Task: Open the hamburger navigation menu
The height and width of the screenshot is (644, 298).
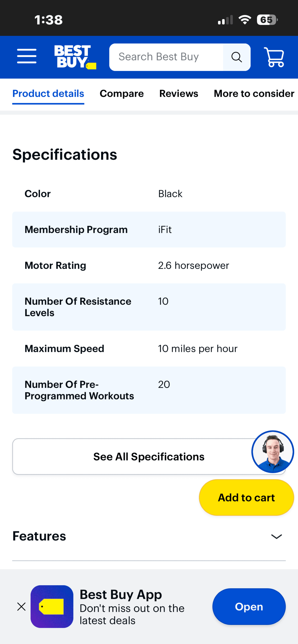Action: click(x=27, y=56)
